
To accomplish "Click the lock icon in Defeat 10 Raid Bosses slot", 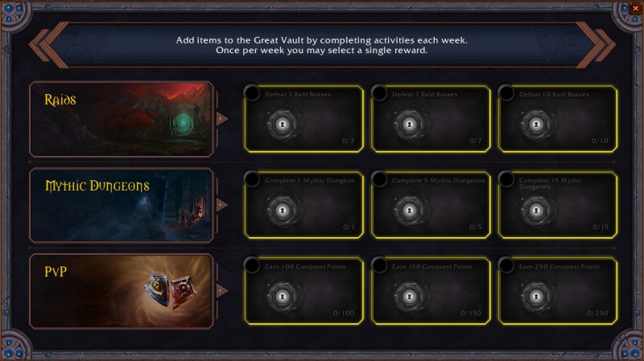I will [x=536, y=124].
